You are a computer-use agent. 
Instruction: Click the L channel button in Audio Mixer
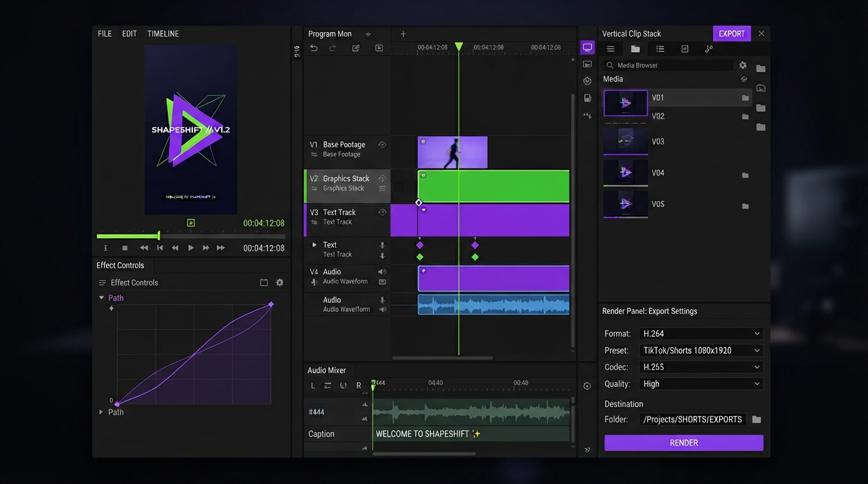pyautogui.click(x=313, y=386)
